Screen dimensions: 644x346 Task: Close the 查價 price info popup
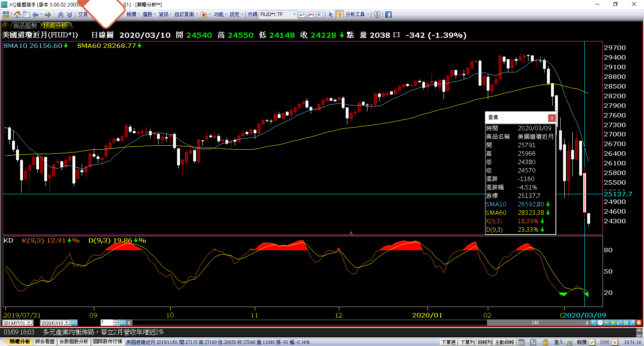(x=552, y=117)
